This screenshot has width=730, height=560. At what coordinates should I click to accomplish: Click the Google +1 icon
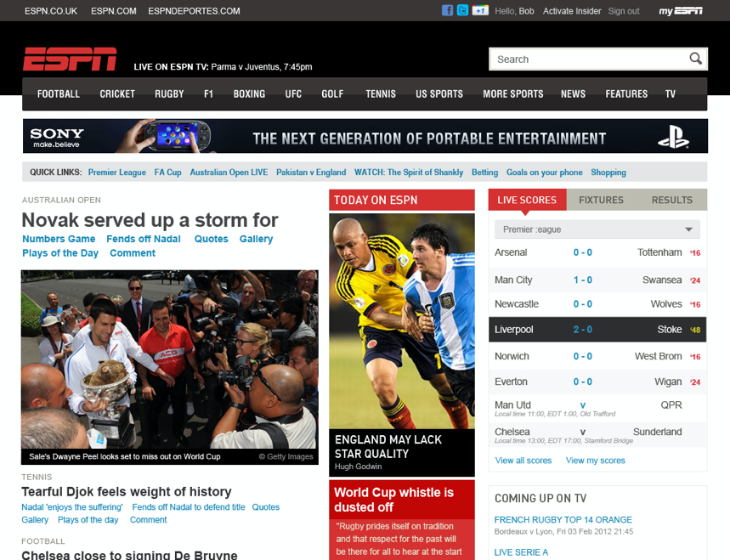[x=480, y=10]
